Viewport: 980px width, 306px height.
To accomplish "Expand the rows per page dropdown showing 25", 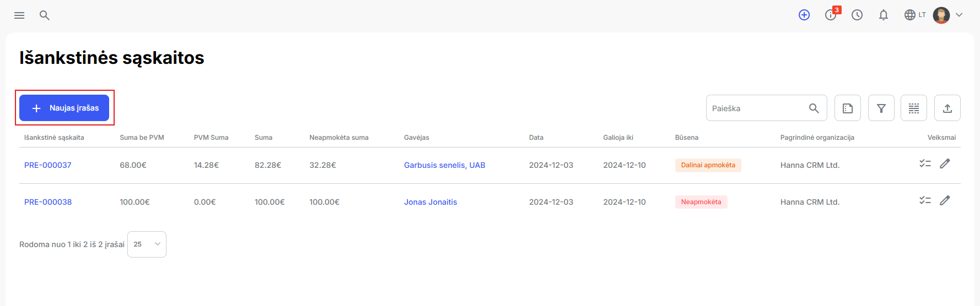I will 147,244.
